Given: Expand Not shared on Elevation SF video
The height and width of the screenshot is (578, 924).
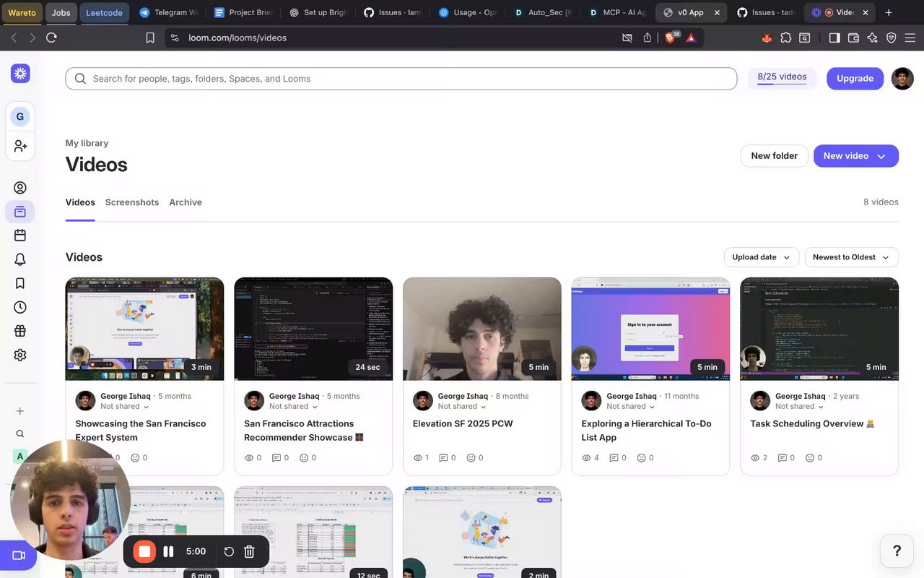Looking at the screenshot, I should click(x=462, y=407).
